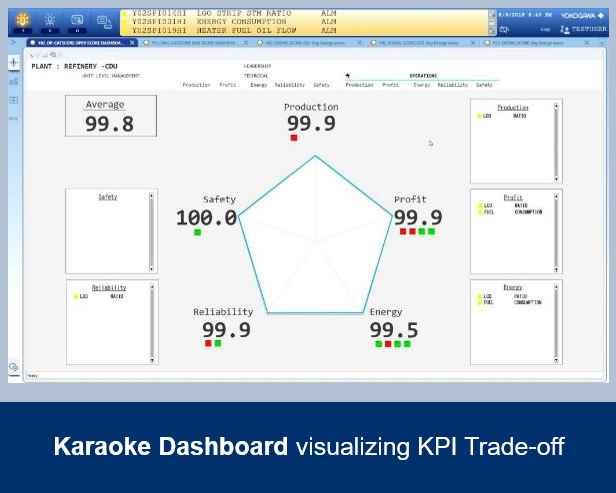Click the Energy score 99.5 value

[x=394, y=330]
